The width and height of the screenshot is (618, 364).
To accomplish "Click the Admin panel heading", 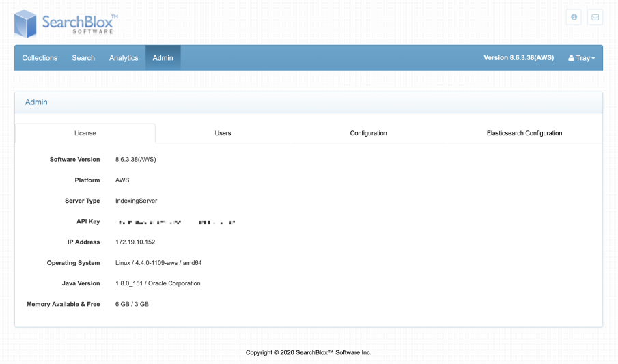I will pyautogui.click(x=36, y=102).
